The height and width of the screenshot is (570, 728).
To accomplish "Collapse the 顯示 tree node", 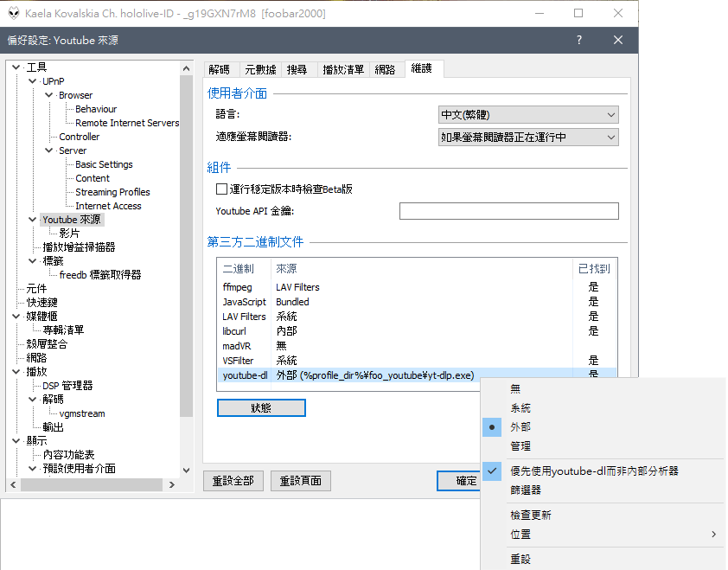I will [x=16, y=441].
